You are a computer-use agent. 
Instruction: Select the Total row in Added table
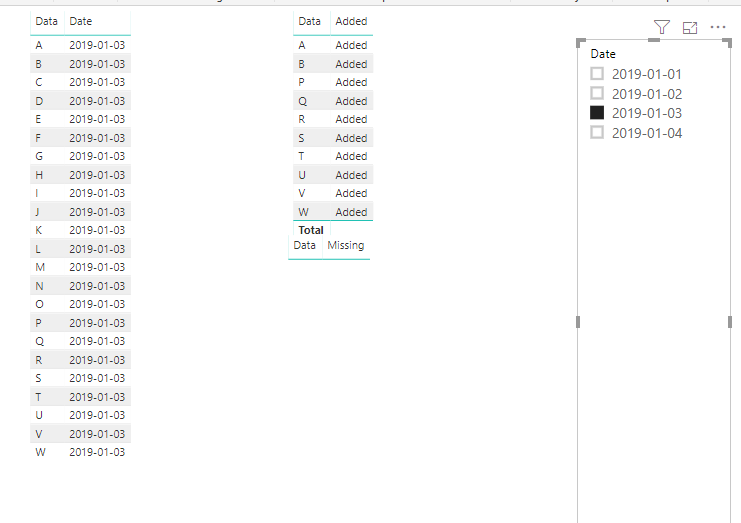click(333, 230)
